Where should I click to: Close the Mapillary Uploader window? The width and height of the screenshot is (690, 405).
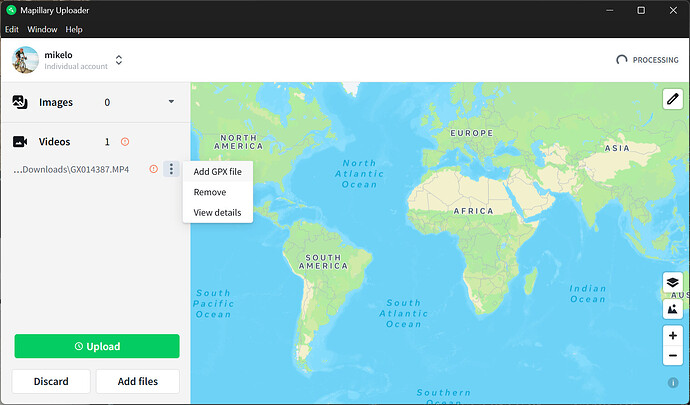pyautogui.click(x=673, y=10)
